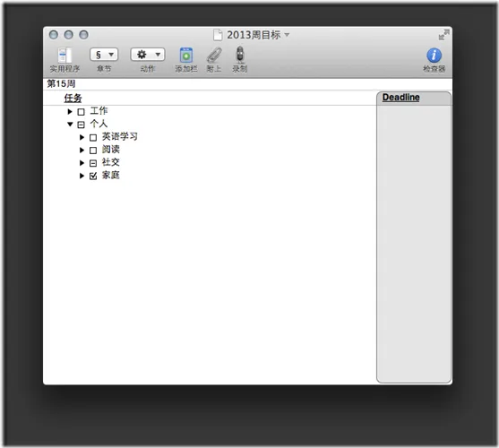This screenshot has width=499, height=448.
Task: Select the 个人 row text
Action: pyautogui.click(x=99, y=124)
